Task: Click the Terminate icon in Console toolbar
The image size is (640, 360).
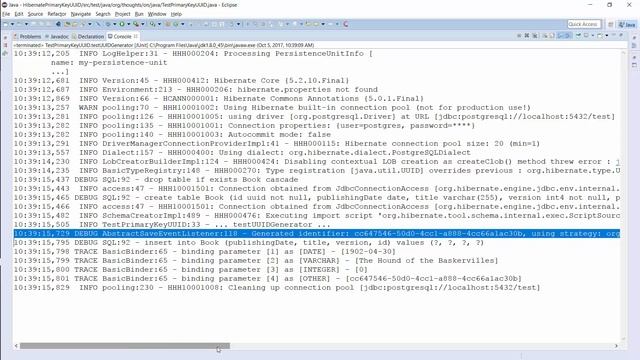Action: point(519,36)
